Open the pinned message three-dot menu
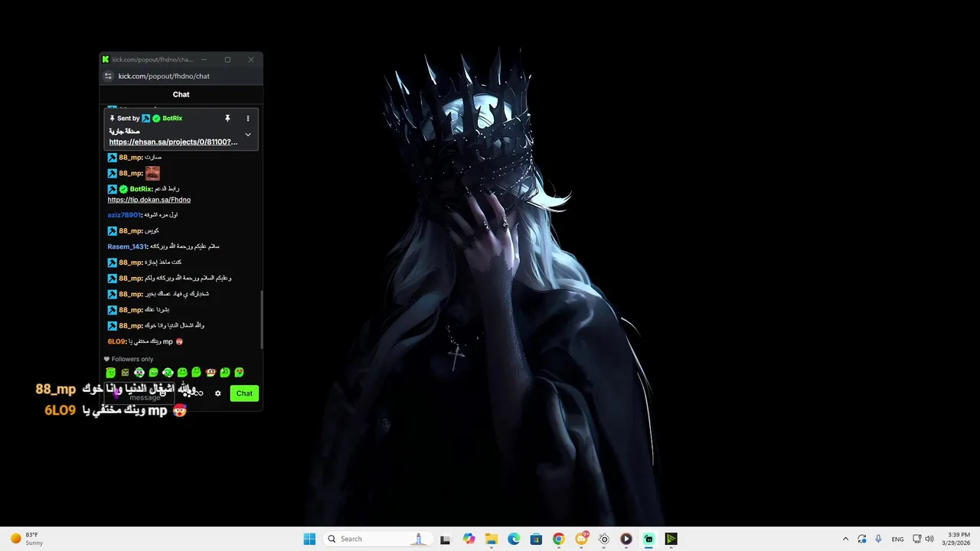 pos(247,119)
